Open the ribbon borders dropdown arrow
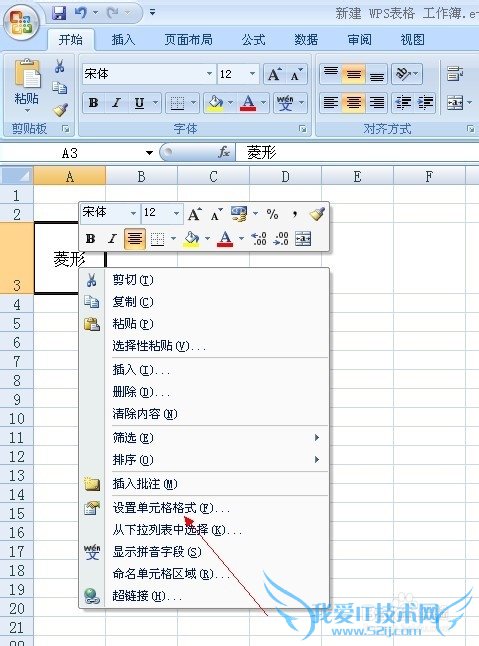The height and width of the screenshot is (646, 479). coord(194,102)
